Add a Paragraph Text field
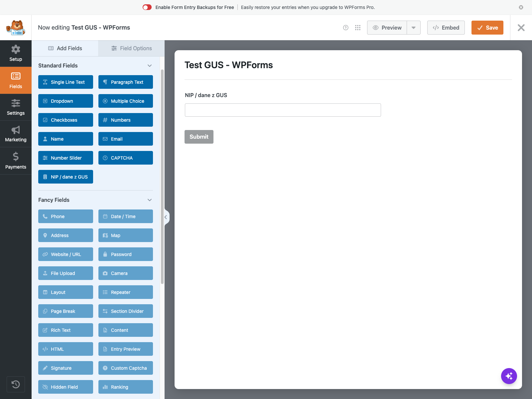 (x=126, y=82)
